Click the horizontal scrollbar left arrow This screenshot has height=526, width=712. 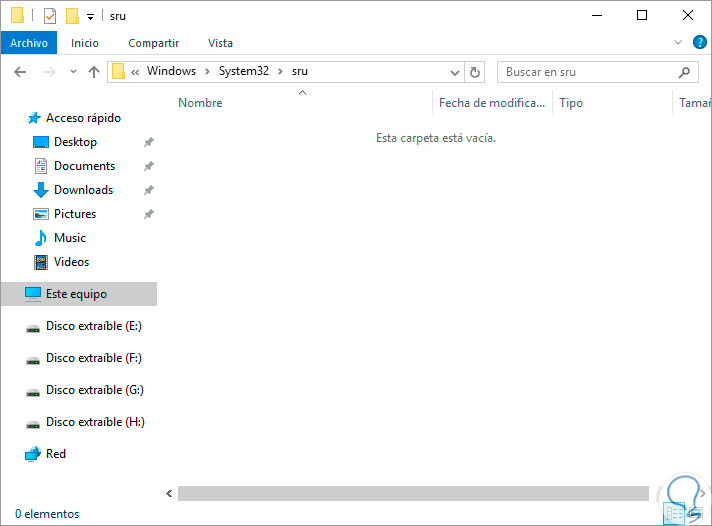(169, 493)
